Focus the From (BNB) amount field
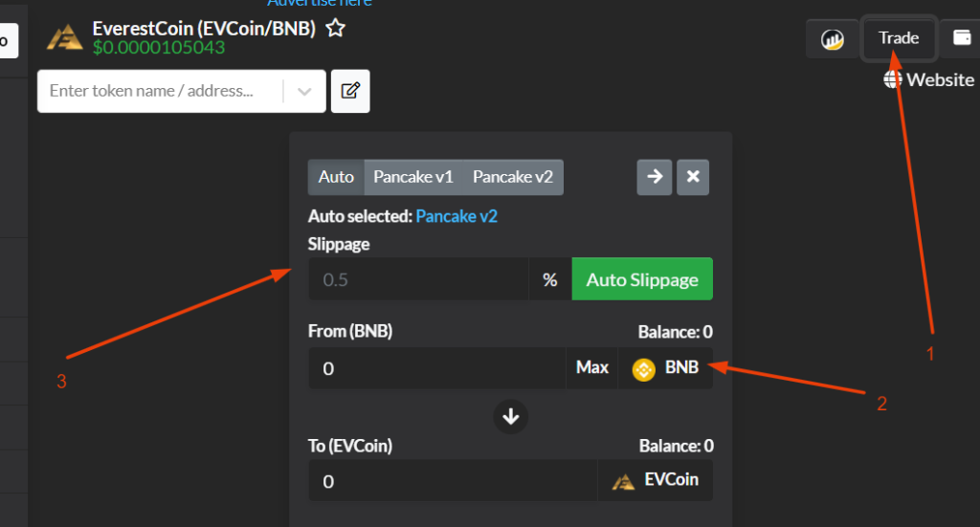 437,368
